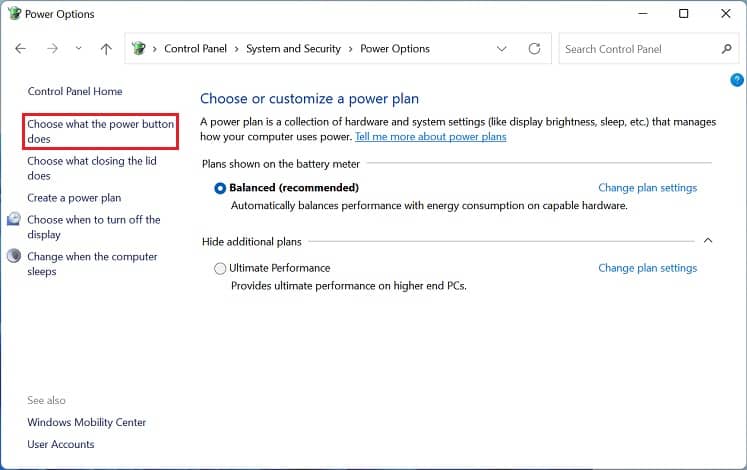Expand the chevron after Control Panel breadcrumb
The image size is (747, 470).
click(x=236, y=49)
